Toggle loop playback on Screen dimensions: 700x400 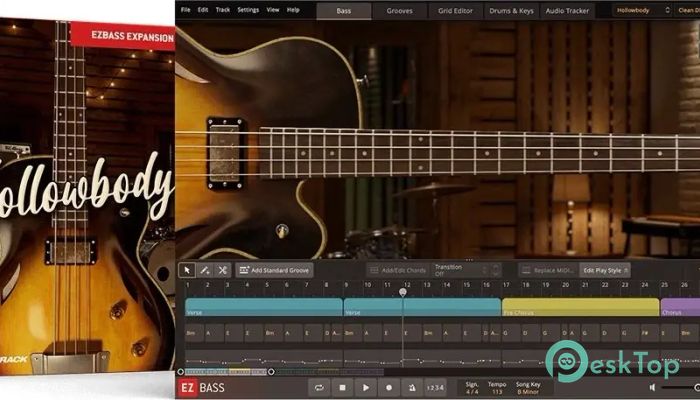tap(319, 387)
